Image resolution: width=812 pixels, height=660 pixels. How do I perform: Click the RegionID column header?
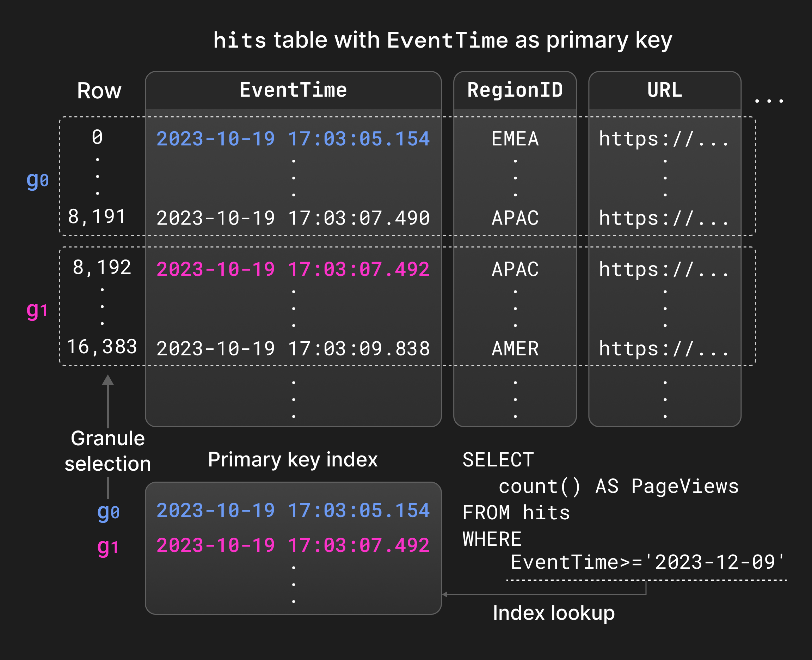515,90
